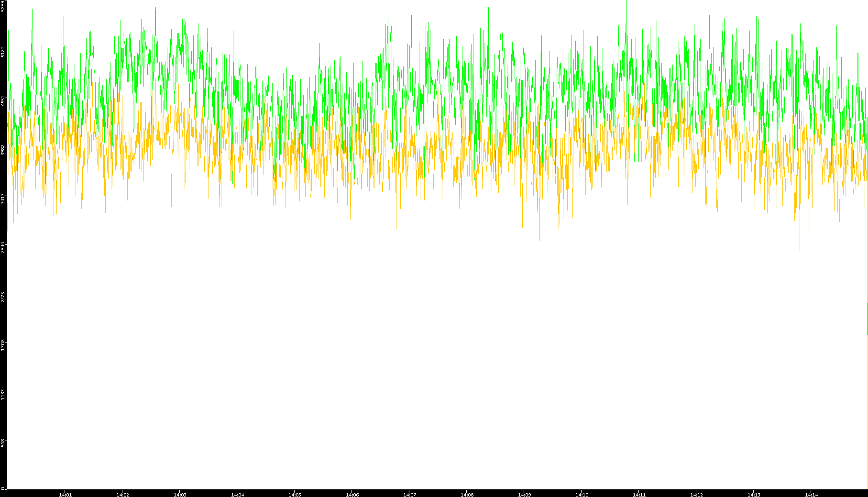Screen dimensions: 868x497
Task: Click the 14:08 time axis label
Action: [467, 495]
